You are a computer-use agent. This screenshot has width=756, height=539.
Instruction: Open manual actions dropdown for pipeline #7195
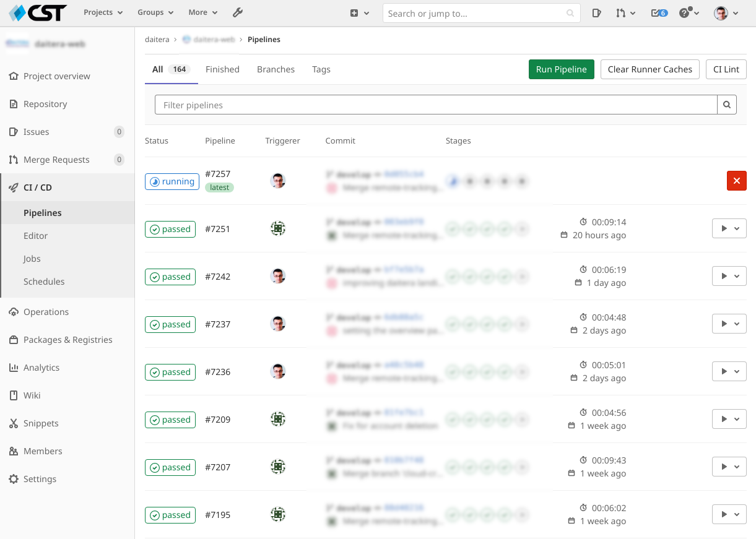tap(729, 514)
